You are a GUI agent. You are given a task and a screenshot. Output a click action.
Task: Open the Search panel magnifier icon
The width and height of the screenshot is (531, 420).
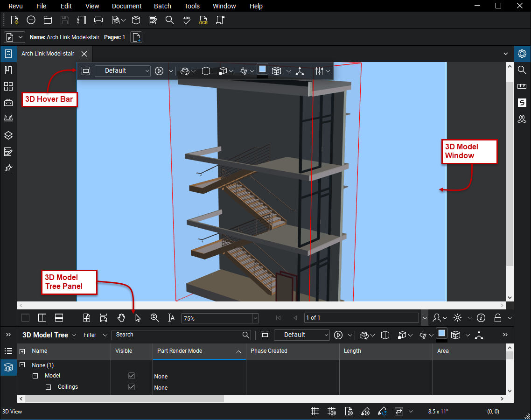click(x=522, y=70)
